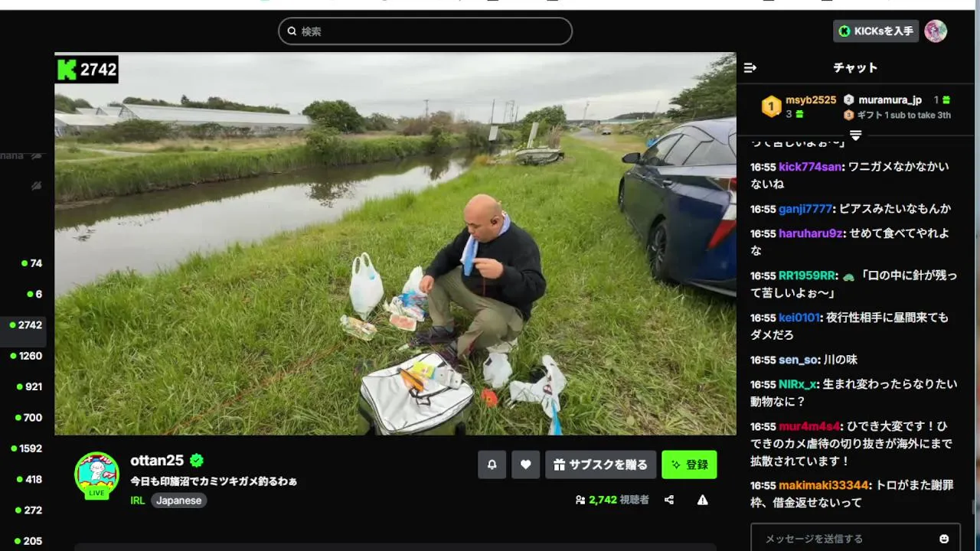Click the green 登録 subscribe button
The width and height of the screenshot is (980, 551).
(x=689, y=465)
